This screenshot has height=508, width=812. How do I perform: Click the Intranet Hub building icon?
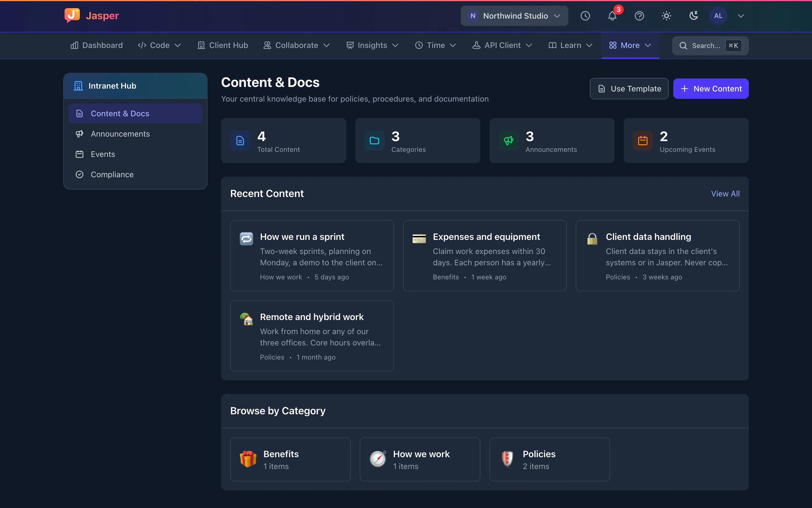point(78,86)
